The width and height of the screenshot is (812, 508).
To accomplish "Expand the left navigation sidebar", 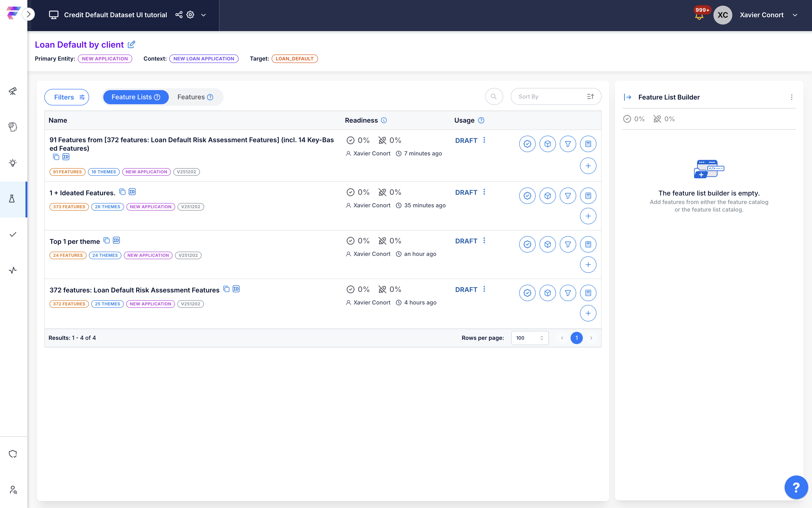I will point(29,14).
